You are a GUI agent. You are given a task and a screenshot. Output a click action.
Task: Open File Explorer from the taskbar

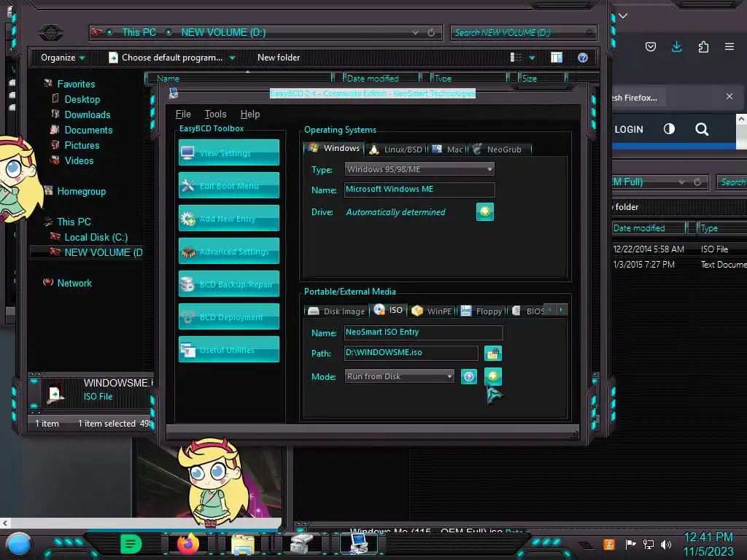[242, 544]
